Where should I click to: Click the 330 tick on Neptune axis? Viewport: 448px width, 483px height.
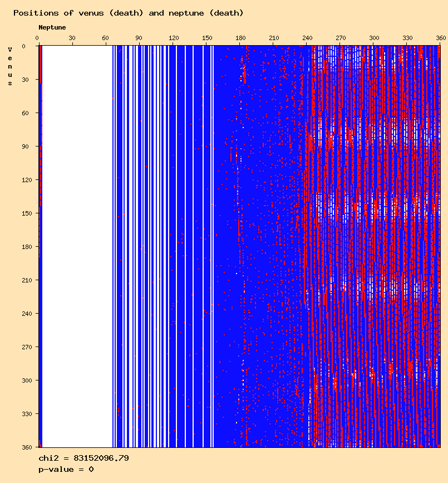tap(407, 38)
